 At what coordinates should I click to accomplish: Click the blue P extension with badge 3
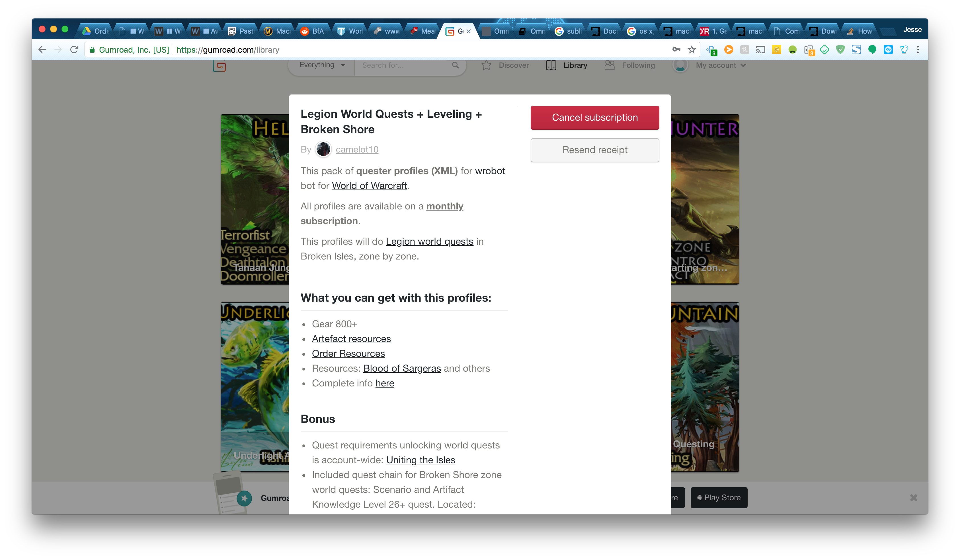(712, 50)
